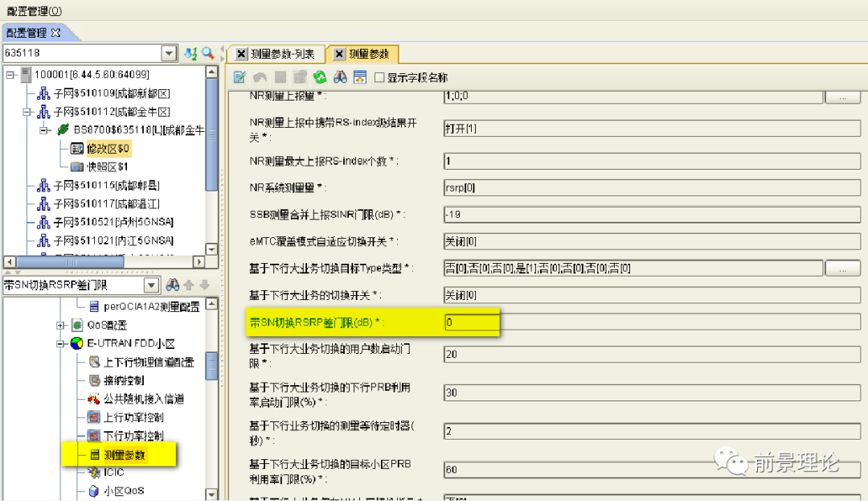The width and height of the screenshot is (868, 501).
Task: Click the green refresh icon in the toolbar
Action: point(319,78)
